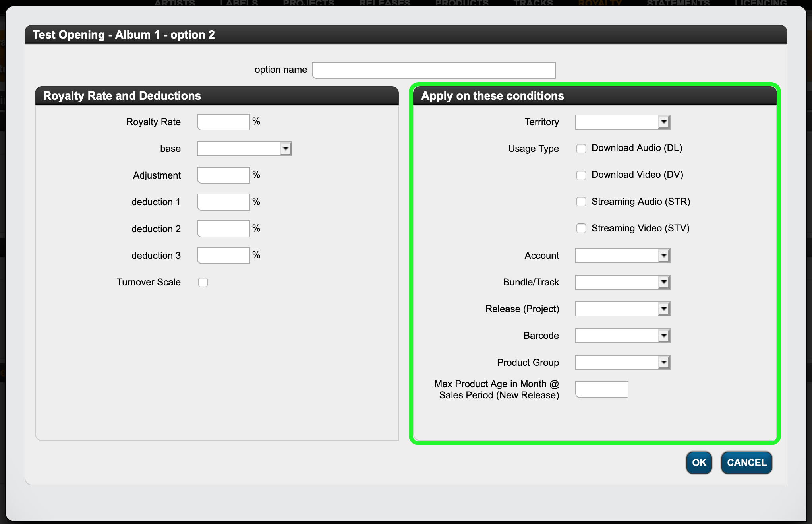
Task: Focus the option name text field
Action: click(x=434, y=70)
